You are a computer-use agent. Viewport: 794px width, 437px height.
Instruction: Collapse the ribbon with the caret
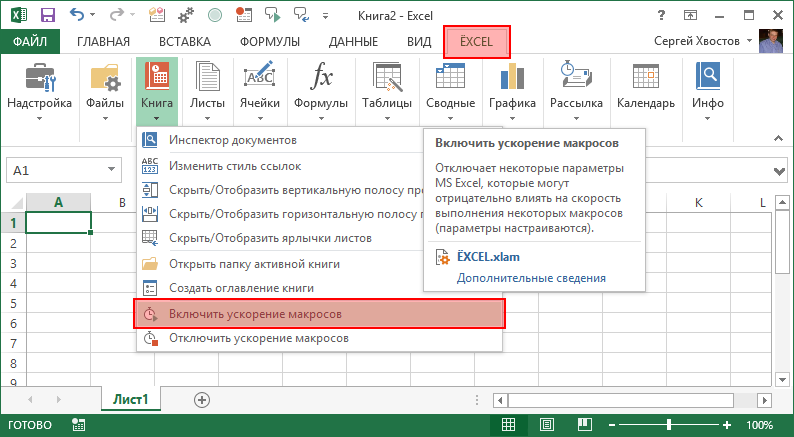point(778,138)
